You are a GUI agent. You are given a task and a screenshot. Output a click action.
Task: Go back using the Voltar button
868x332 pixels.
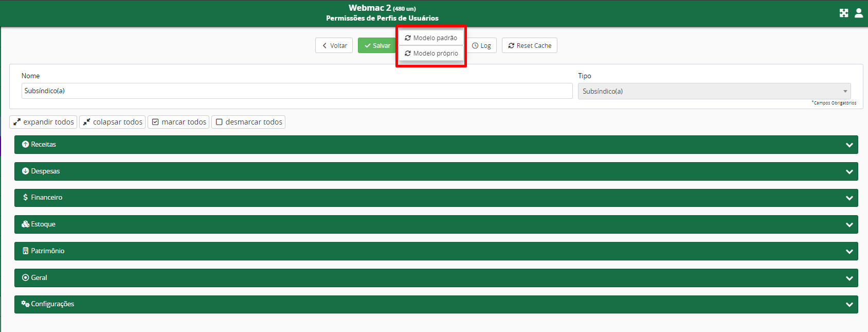tap(334, 46)
